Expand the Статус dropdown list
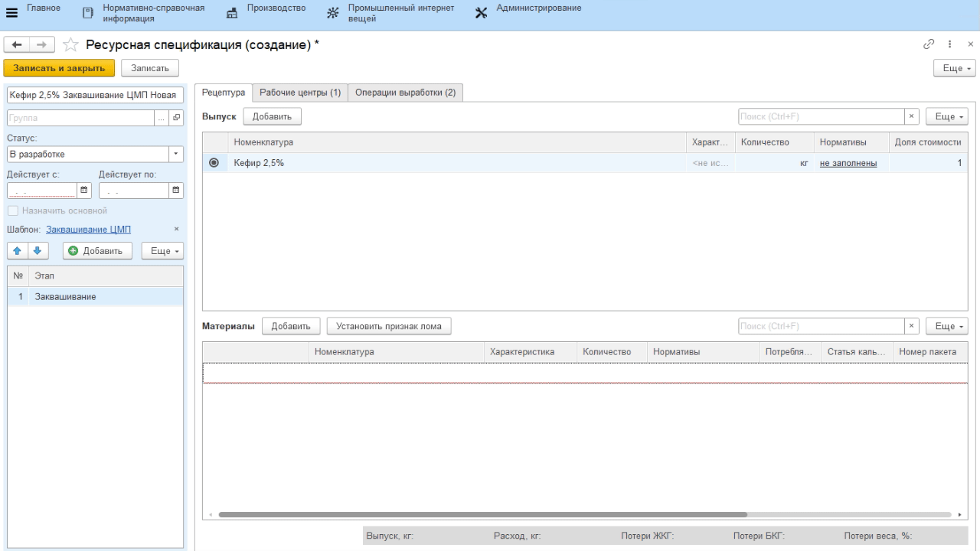The image size is (980, 551). 176,154
